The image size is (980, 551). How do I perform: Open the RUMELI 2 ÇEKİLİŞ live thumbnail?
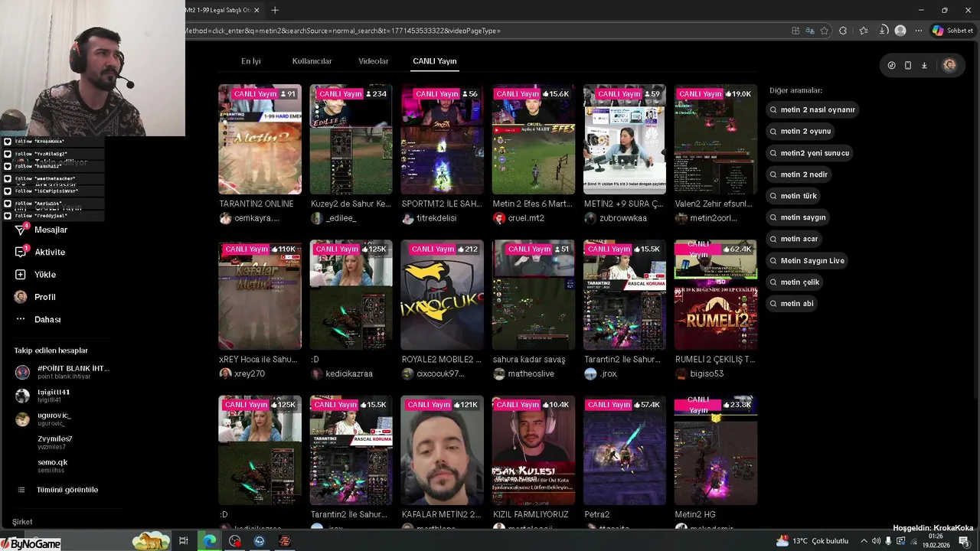point(716,295)
